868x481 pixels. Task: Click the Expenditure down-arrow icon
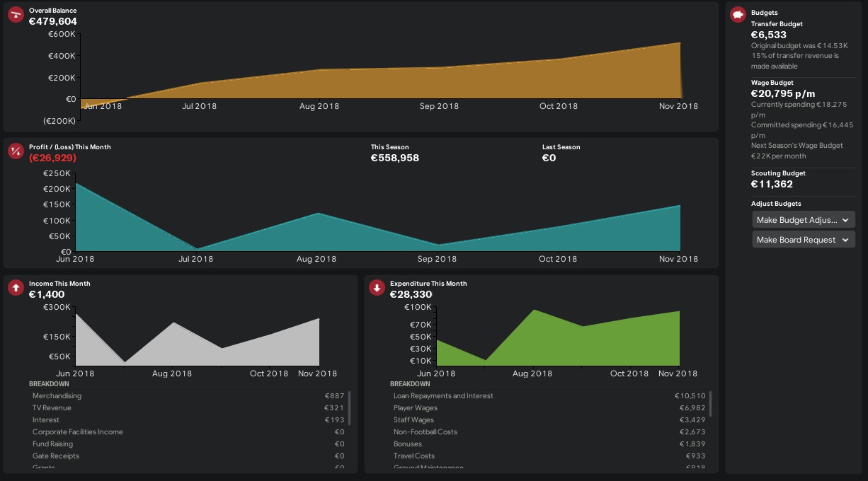[x=377, y=288]
